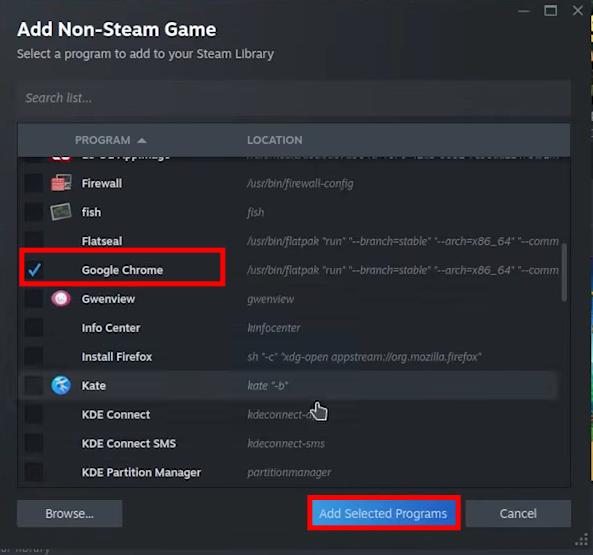Select the Kate program name
The width and height of the screenshot is (593, 555).
(x=94, y=386)
